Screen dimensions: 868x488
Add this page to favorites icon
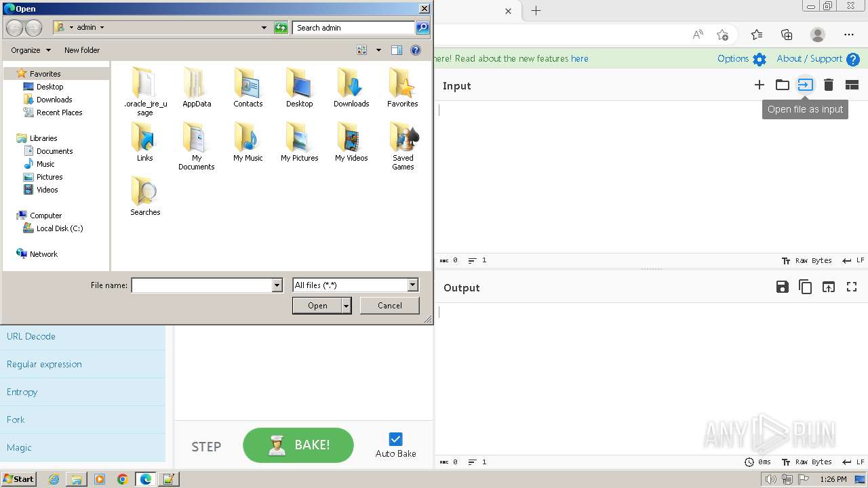pos(723,35)
